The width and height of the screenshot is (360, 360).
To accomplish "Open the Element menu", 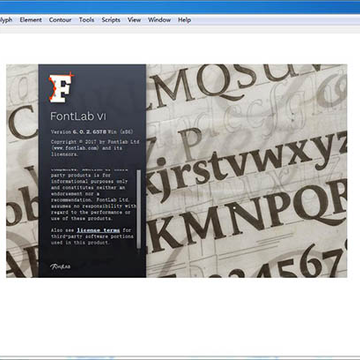I will click(x=31, y=20).
